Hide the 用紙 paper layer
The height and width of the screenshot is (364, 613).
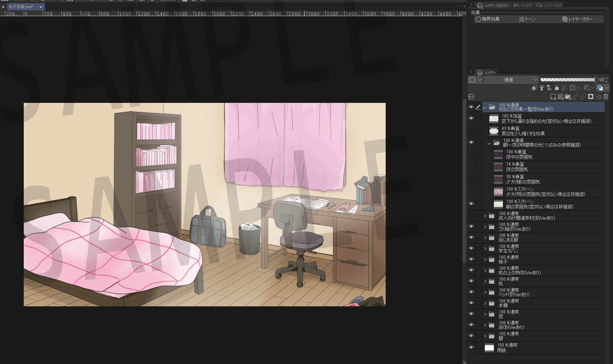(471, 347)
